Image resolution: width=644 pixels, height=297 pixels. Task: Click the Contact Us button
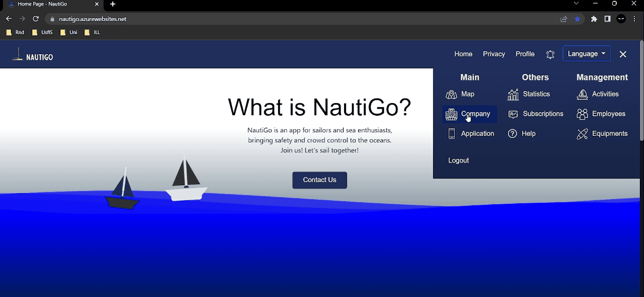(320, 180)
